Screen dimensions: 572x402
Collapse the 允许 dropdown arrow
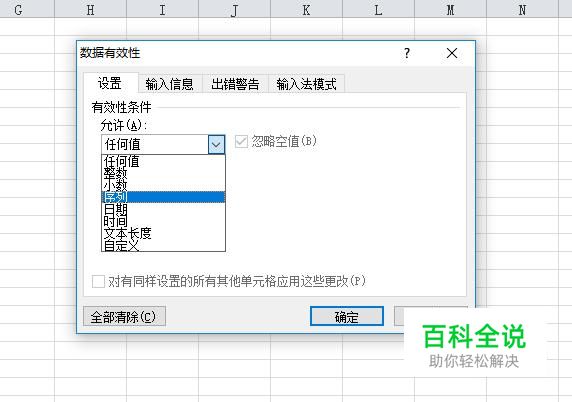point(216,144)
